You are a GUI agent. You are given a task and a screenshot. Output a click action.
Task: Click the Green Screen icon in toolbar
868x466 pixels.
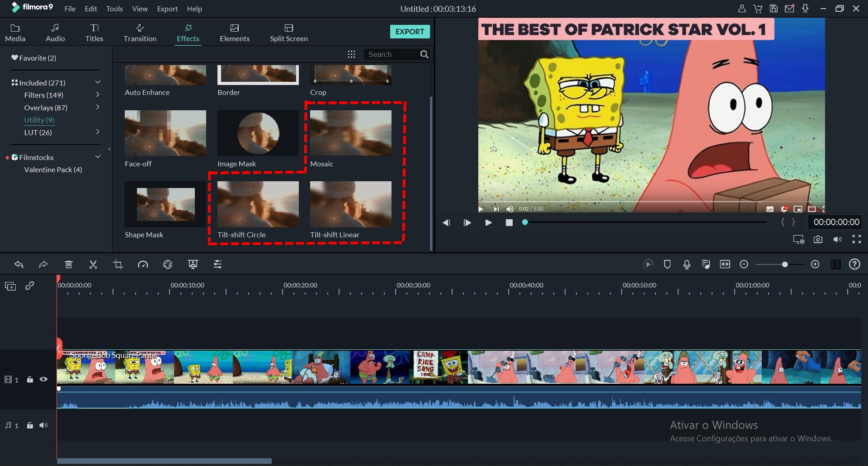coord(193,264)
